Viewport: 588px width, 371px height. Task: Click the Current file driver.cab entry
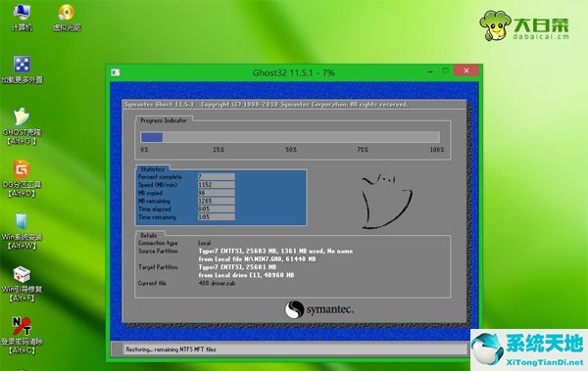(217, 283)
